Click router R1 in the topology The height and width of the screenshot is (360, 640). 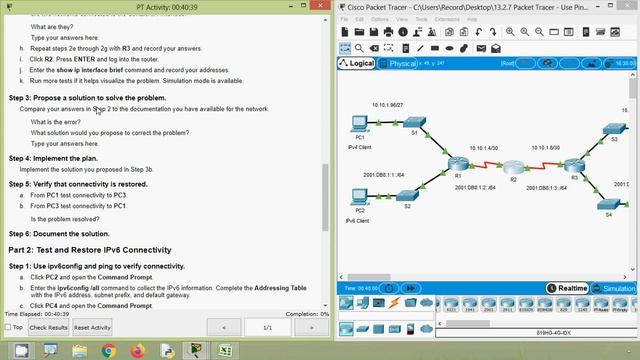pyautogui.click(x=458, y=164)
